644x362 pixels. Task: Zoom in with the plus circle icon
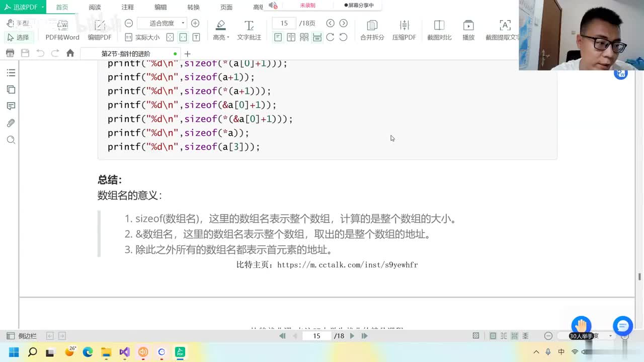195,23
